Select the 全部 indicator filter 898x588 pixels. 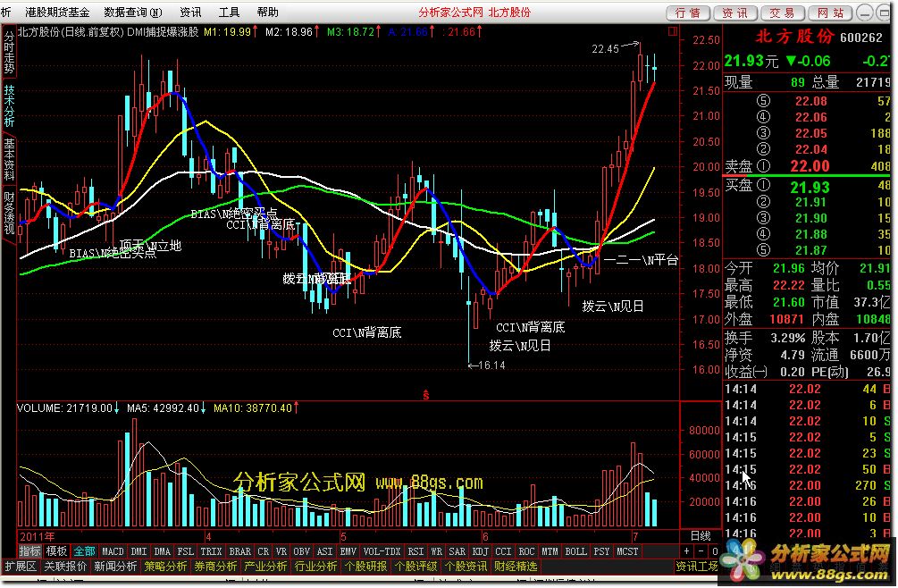84,551
